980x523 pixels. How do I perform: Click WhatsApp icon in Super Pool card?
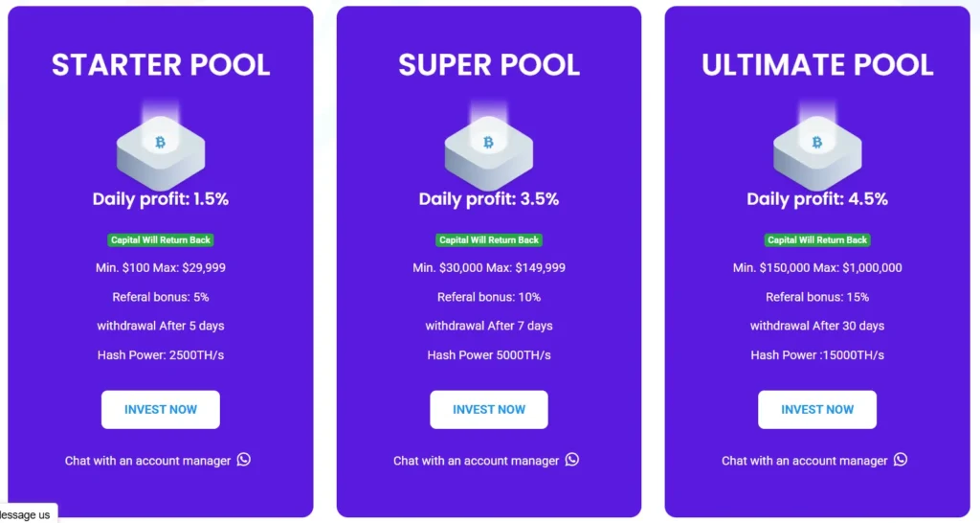572,460
